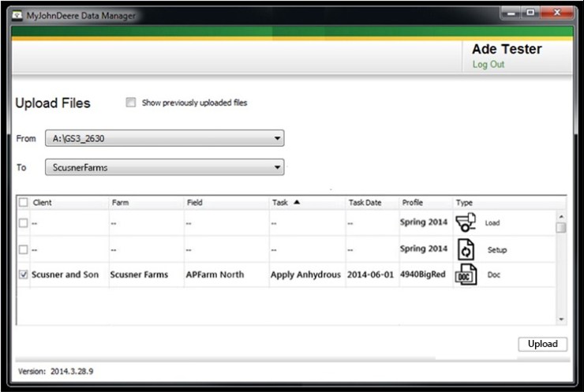Click the Load type tractor icon
This screenshot has width=584, height=392.
[466, 222]
